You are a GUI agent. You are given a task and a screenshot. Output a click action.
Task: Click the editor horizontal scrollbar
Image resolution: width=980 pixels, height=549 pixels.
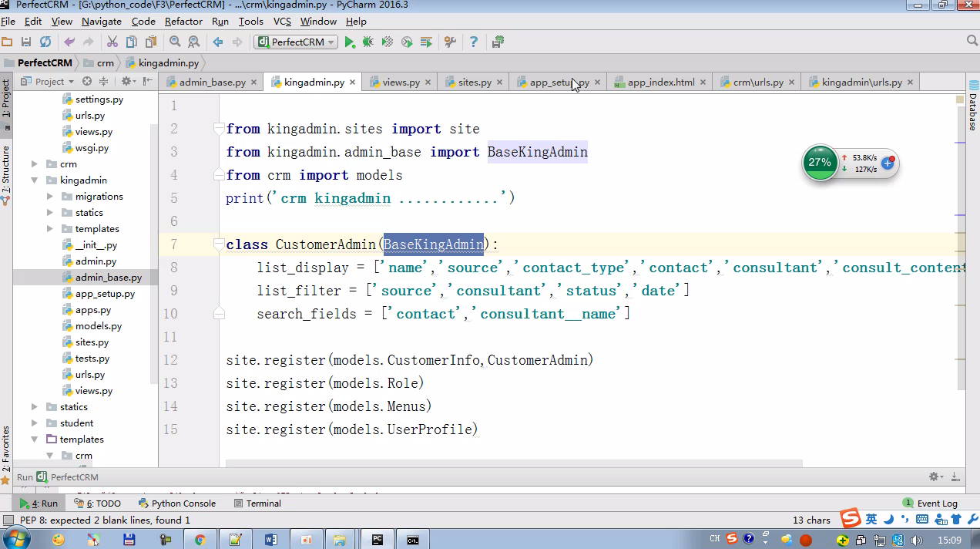pos(514,463)
